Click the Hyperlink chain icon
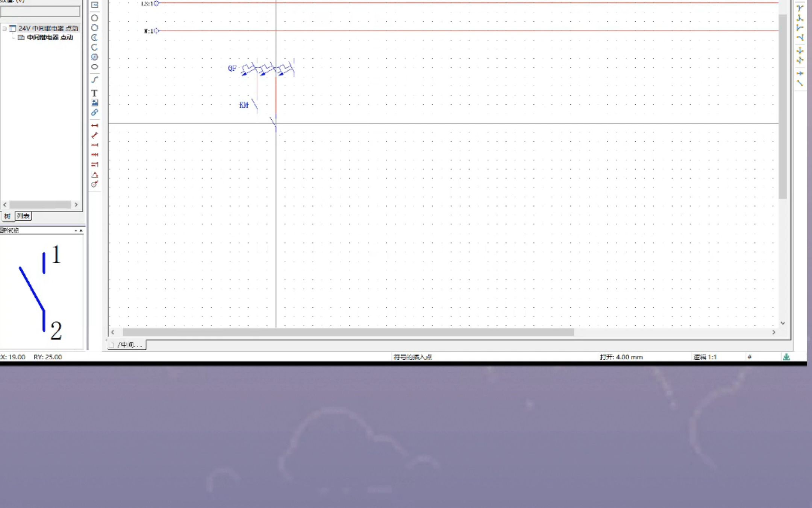 94,113
